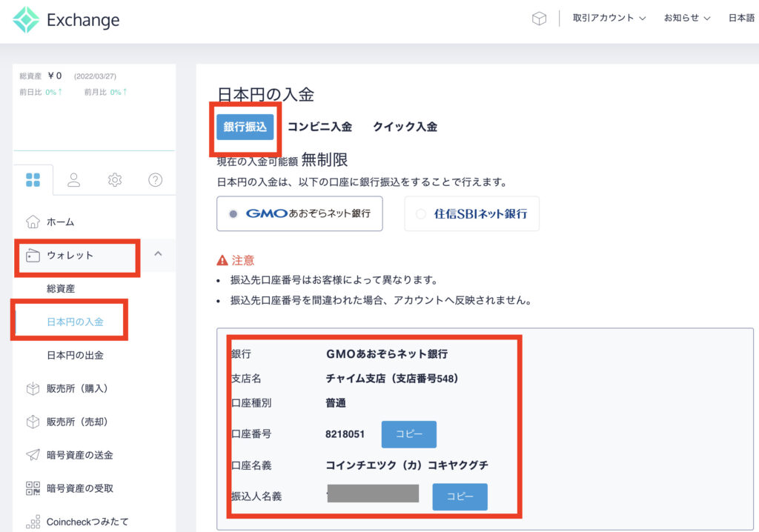Open 総資産 under wallet
Viewport: 759px width, 532px height.
click(x=61, y=288)
